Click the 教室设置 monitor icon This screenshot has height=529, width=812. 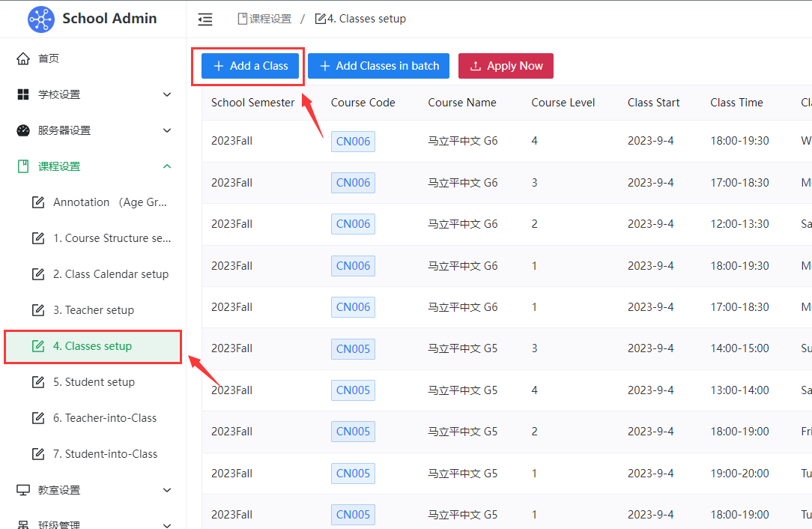coord(23,490)
